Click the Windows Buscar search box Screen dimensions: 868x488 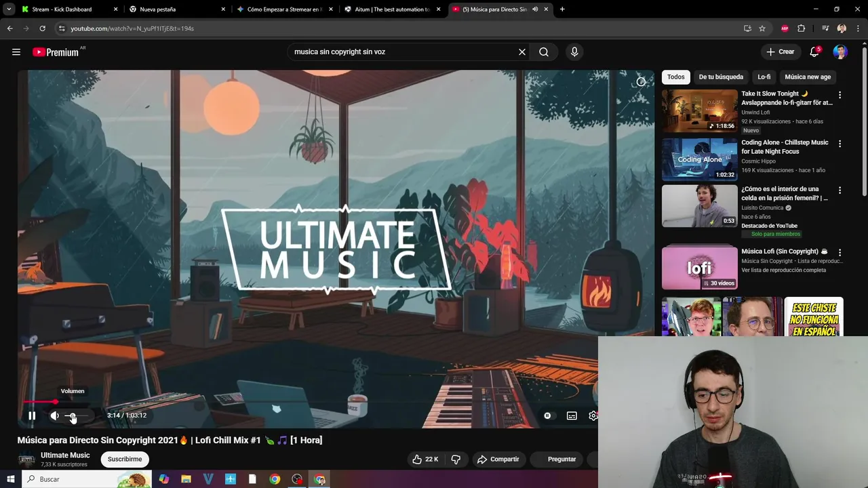coord(86,479)
